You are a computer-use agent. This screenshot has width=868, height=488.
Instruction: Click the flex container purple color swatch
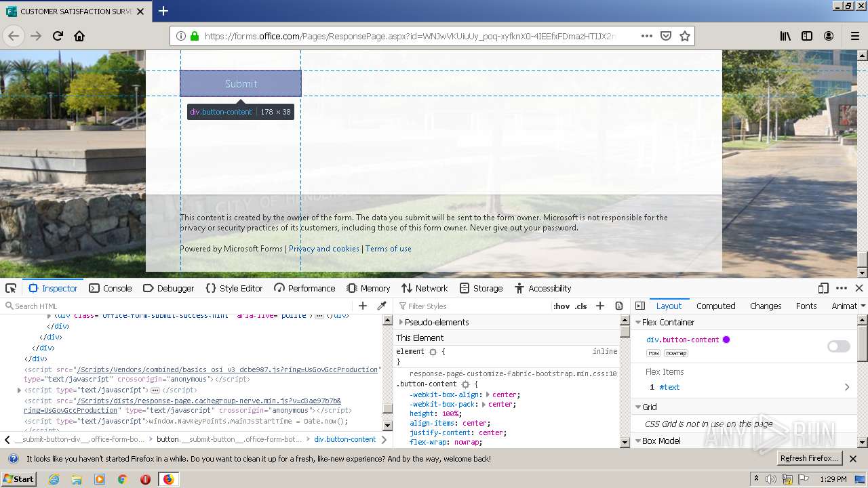tap(726, 340)
